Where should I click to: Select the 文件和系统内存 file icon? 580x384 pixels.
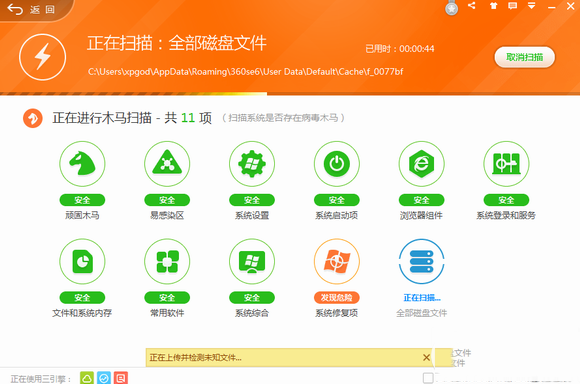tap(82, 261)
